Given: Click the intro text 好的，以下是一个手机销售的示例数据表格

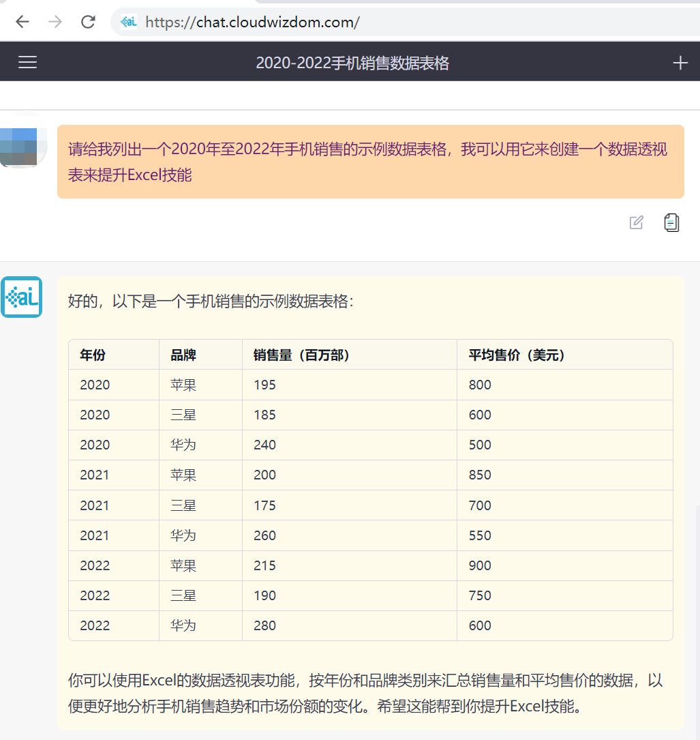Looking at the screenshot, I should [211, 301].
